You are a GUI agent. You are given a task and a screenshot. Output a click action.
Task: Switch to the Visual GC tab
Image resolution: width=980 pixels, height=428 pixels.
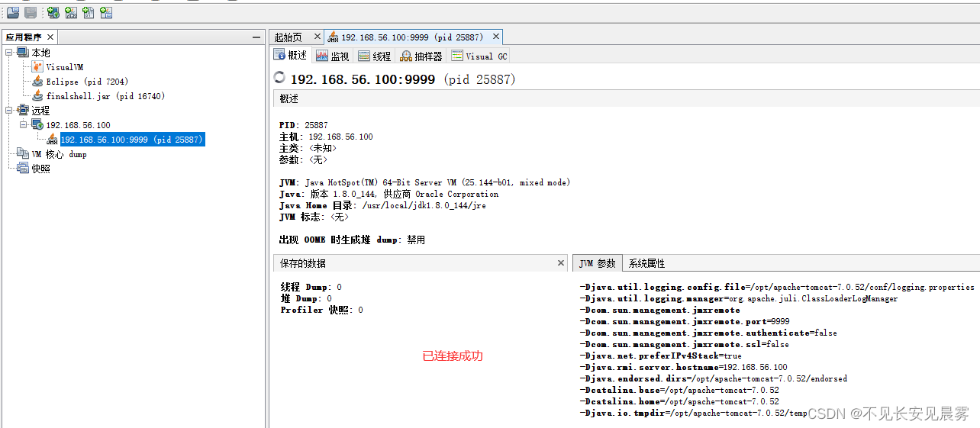coord(479,56)
